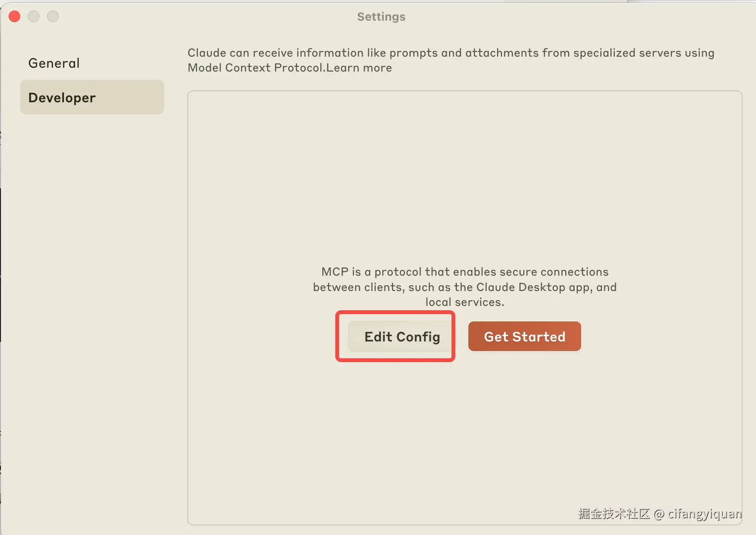The height and width of the screenshot is (535, 756).
Task: Click the 'Model Context Protocol' text
Action: pos(255,68)
